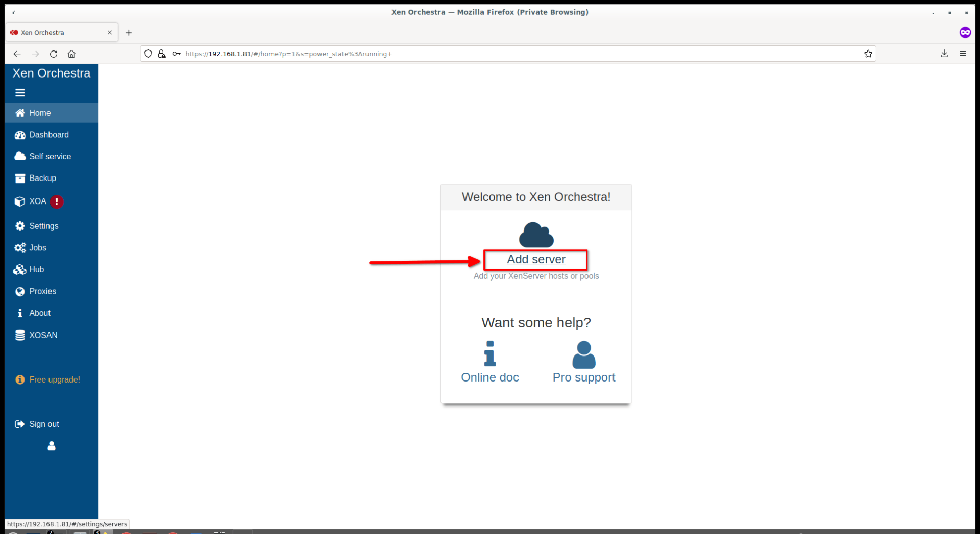980x534 pixels.
Task: Open Proxies using the globe icon
Action: tap(19, 291)
